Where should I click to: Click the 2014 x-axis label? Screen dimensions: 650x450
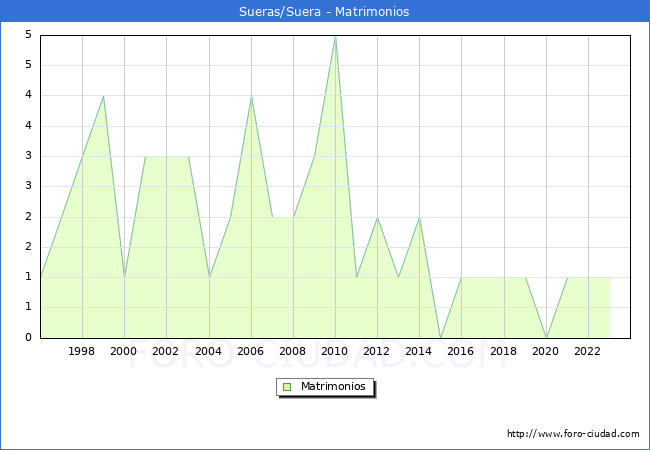[x=419, y=351]
